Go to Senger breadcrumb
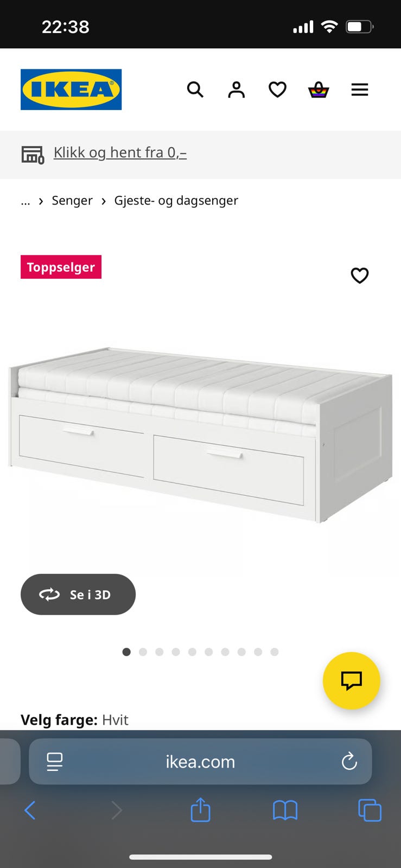This screenshot has height=868, width=401. point(72,201)
